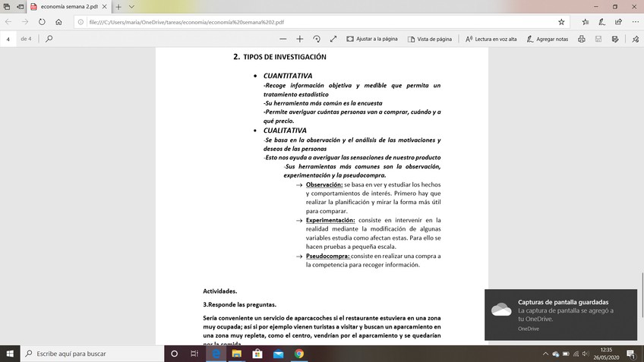This screenshot has width=644, height=362.
Task: Open the tab preview chevron dropdown
Action: (131, 7)
